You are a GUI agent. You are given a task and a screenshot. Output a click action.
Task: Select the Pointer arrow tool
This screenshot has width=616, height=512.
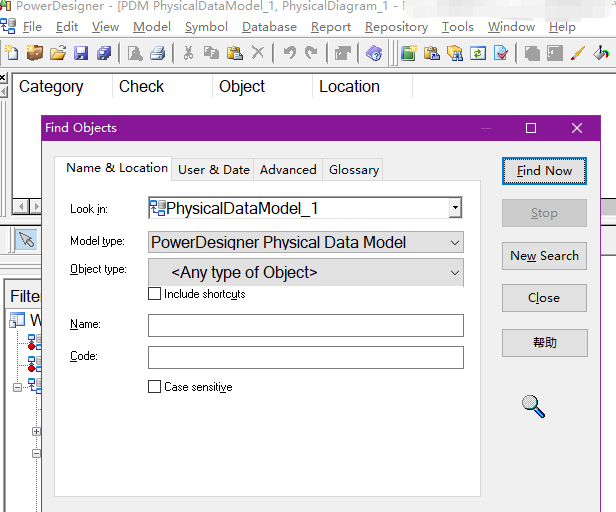pyautogui.click(x=26, y=240)
